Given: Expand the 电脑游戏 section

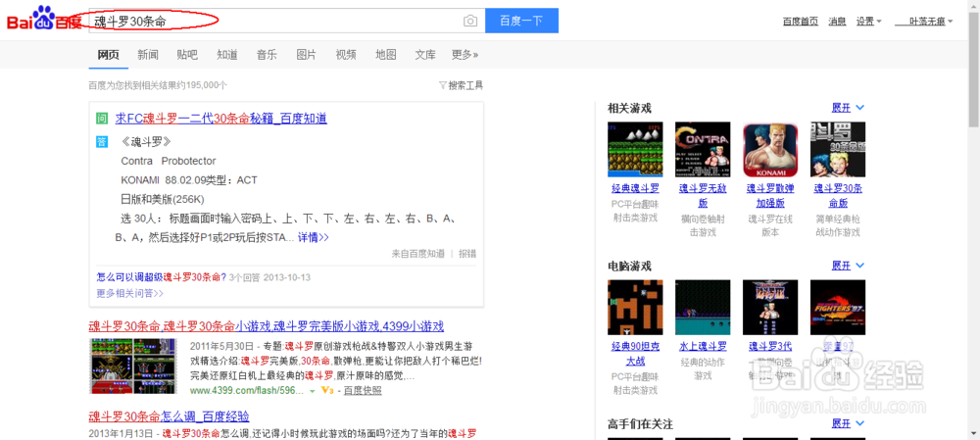Looking at the screenshot, I should pos(848,266).
